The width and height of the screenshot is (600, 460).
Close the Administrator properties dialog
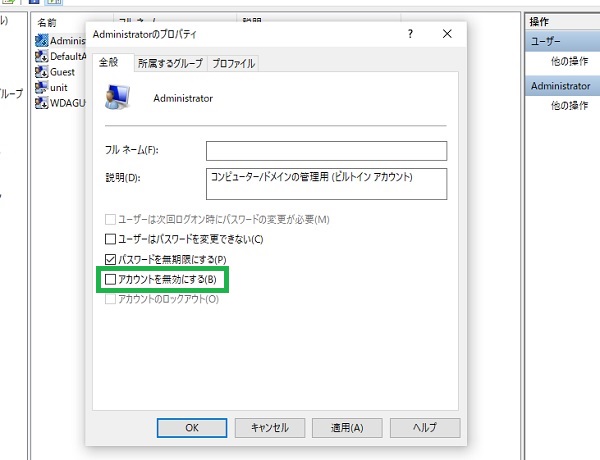pyautogui.click(x=447, y=34)
